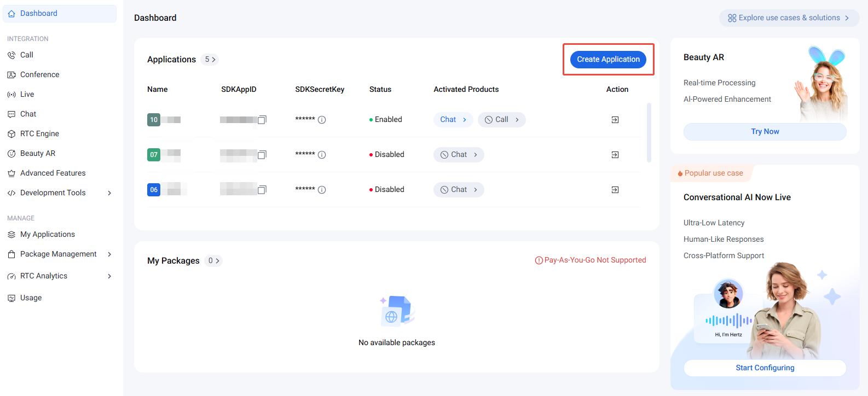The height and width of the screenshot is (396, 868).
Task: Open action icon for application 07
Action: pyautogui.click(x=615, y=155)
